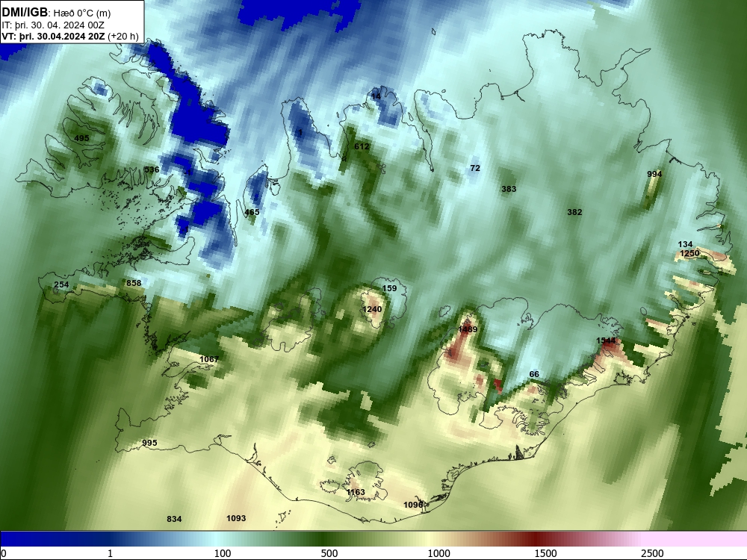
Task: Click the 14 value on the north coast
Action: (x=376, y=96)
